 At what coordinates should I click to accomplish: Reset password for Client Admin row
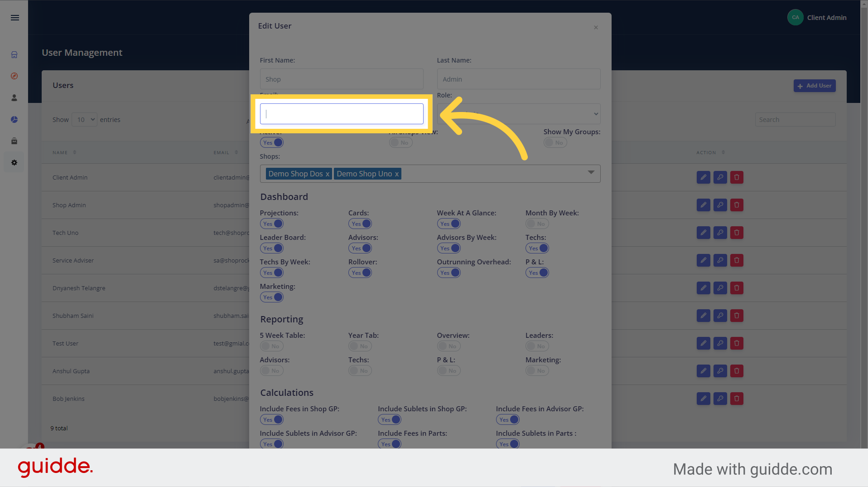coord(720,177)
